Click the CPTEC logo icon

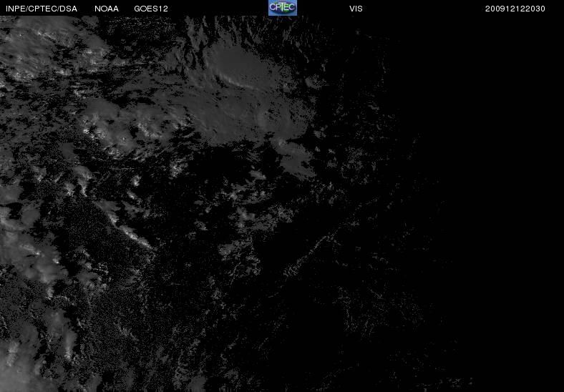click(x=283, y=8)
